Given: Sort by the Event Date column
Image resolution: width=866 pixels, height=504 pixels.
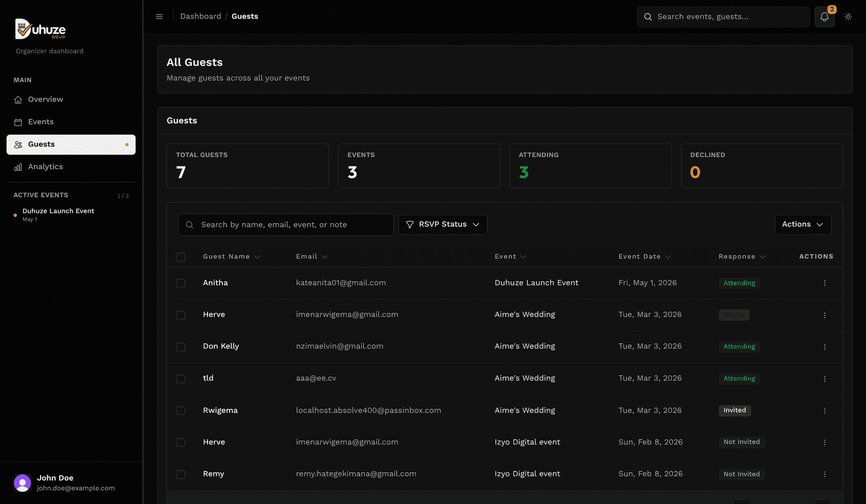Looking at the screenshot, I should [645, 257].
